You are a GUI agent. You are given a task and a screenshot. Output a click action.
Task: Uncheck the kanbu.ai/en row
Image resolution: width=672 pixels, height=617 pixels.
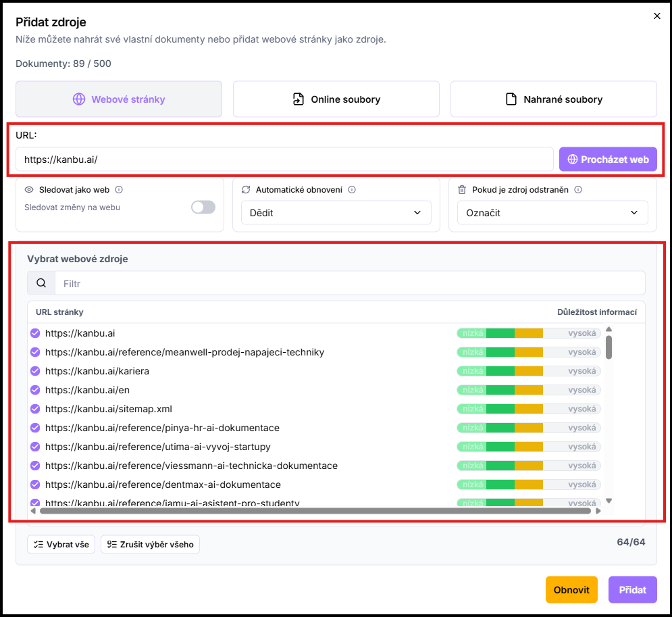pyautogui.click(x=35, y=390)
